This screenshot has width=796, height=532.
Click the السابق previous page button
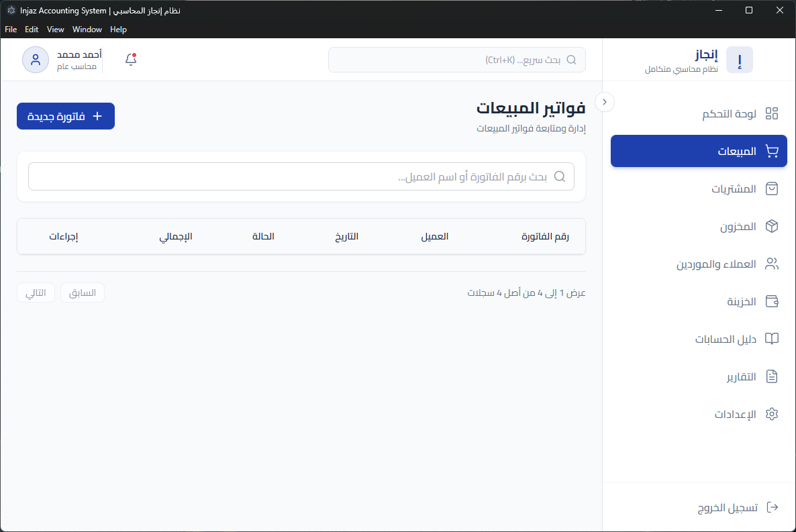83,292
